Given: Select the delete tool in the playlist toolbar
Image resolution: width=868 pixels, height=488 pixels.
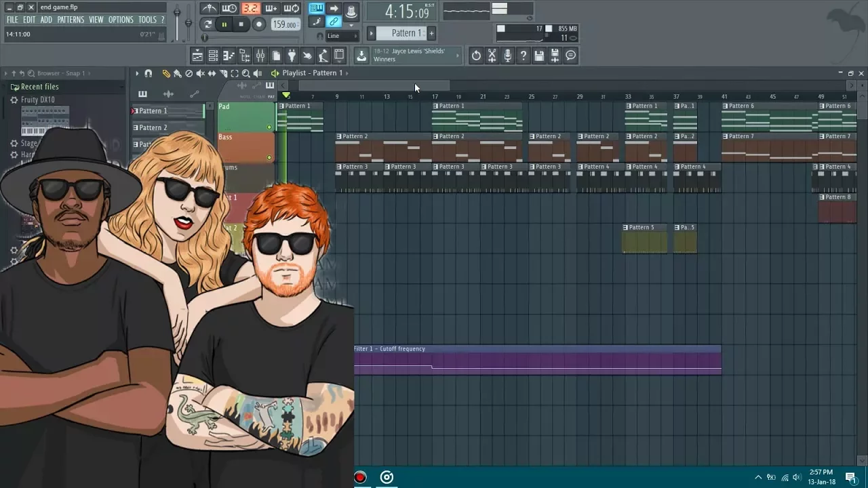Looking at the screenshot, I should point(189,73).
